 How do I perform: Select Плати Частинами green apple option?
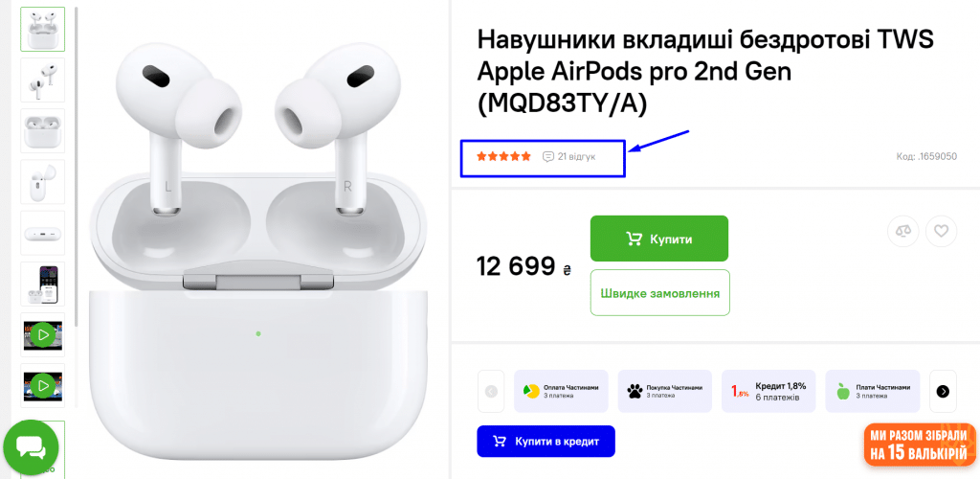tap(873, 392)
